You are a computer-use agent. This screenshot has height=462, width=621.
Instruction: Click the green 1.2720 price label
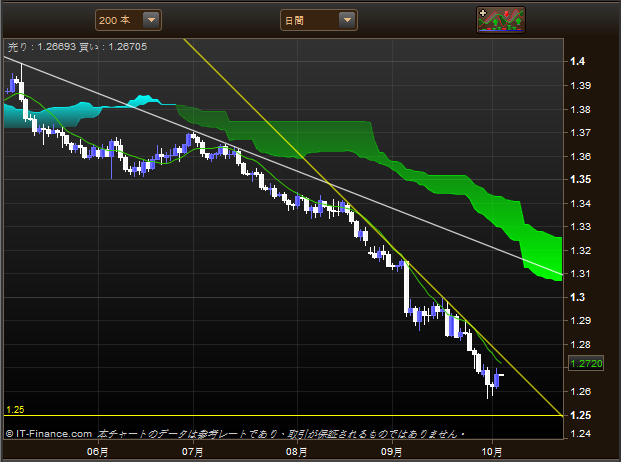point(586,363)
